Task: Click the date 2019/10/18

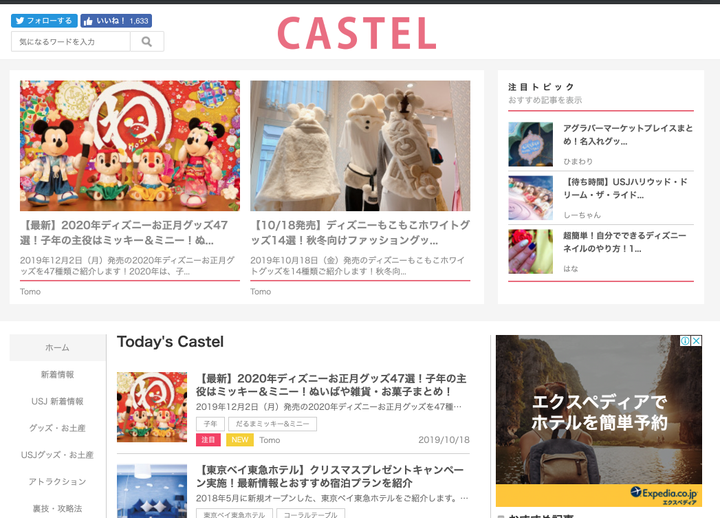Action: pos(444,440)
